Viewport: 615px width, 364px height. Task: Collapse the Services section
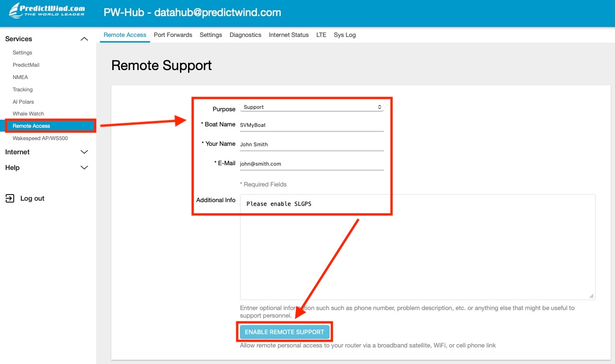[84, 38]
